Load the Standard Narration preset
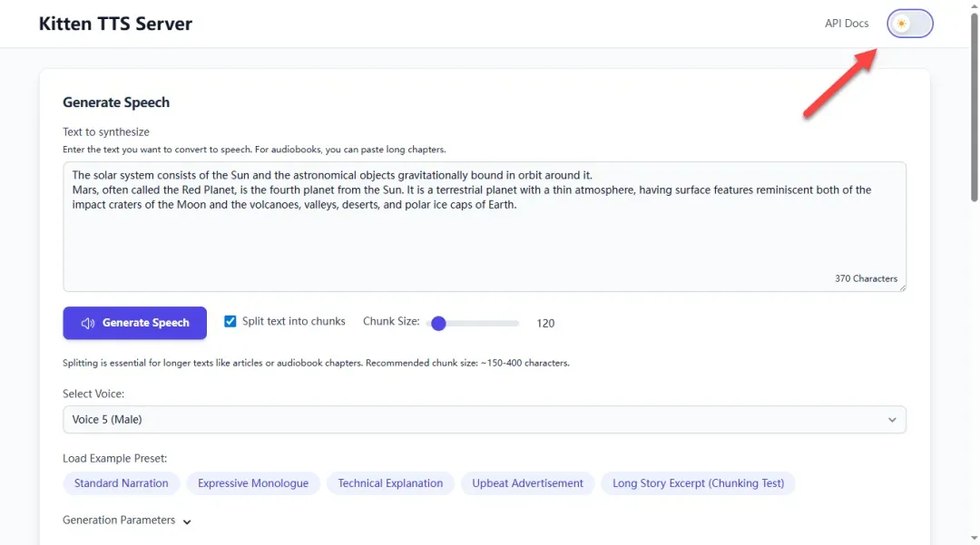Screen dimensions: 980x545 click(122, 483)
